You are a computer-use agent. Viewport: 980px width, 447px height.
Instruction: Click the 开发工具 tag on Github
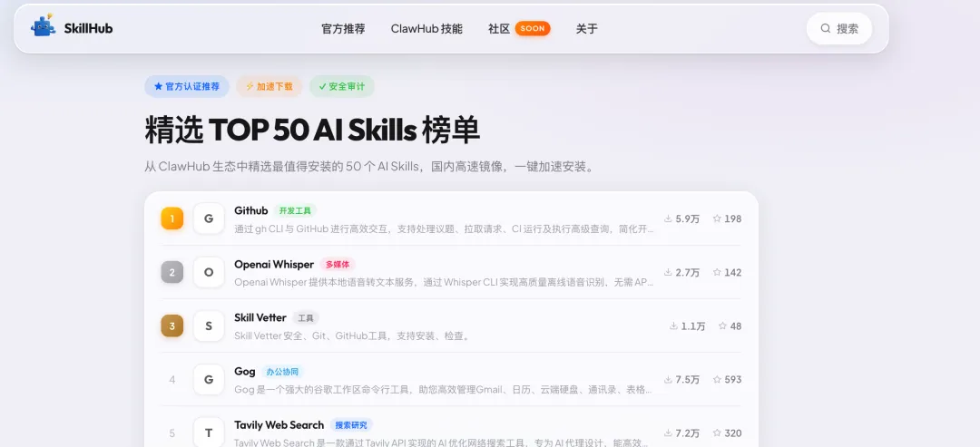pyautogui.click(x=295, y=211)
